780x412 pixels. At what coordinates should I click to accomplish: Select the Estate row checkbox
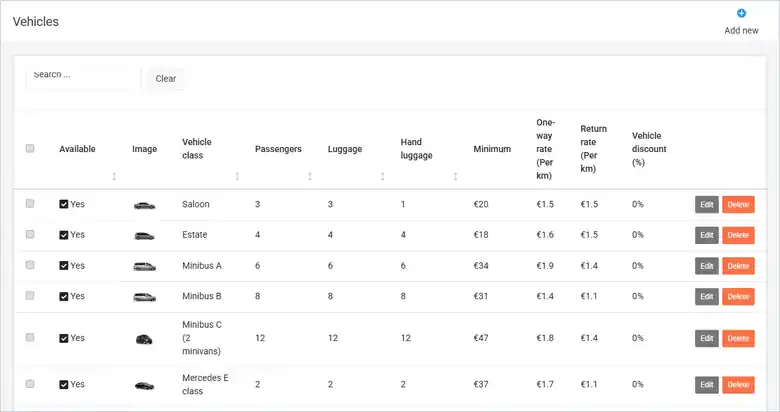[x=30, y=234]
